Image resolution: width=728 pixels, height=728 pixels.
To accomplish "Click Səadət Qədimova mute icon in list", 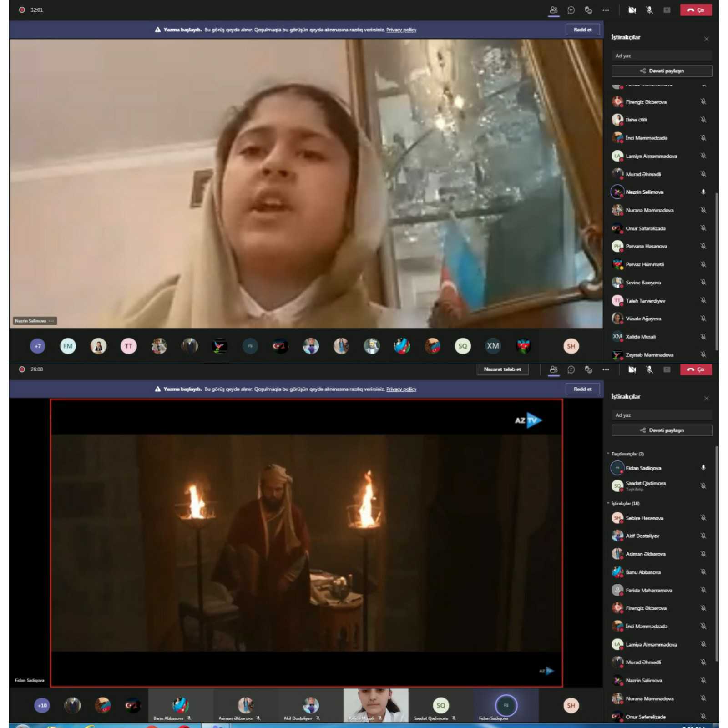I will (703, 485).
